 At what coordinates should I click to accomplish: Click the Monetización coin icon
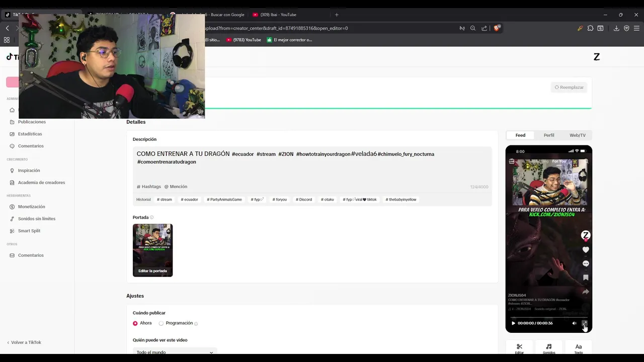pos(13,207)
